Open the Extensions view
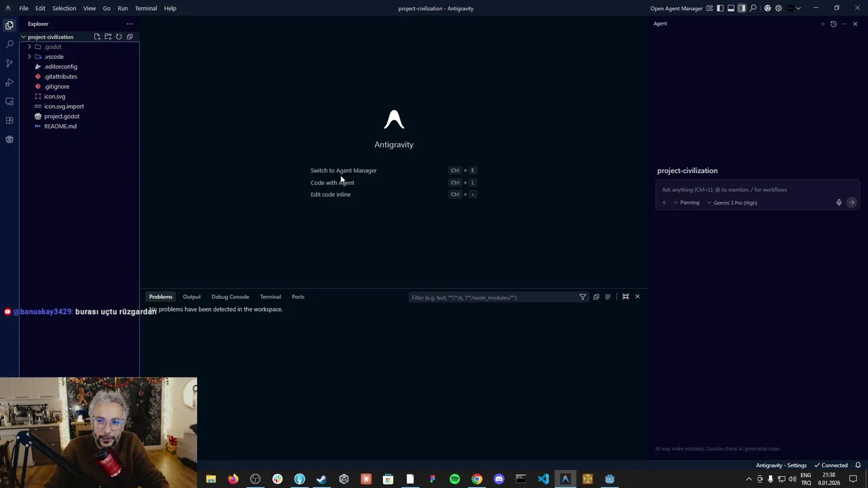868x488 pixels. tap(9, 120)
